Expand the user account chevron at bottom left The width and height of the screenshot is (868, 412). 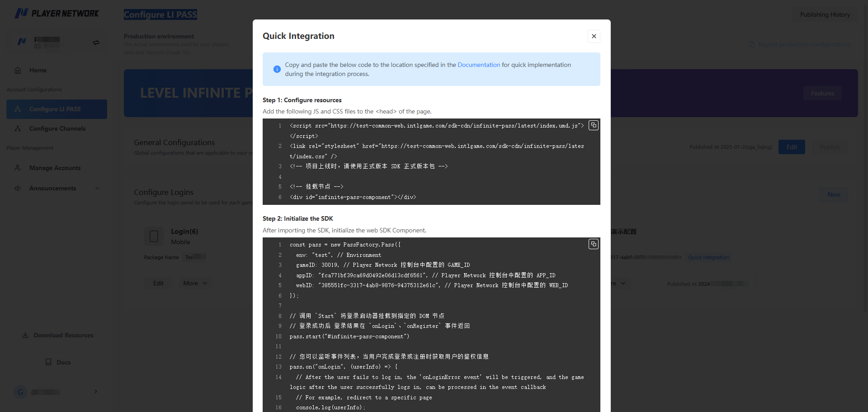pyautogui.click(x=95, y=392)
